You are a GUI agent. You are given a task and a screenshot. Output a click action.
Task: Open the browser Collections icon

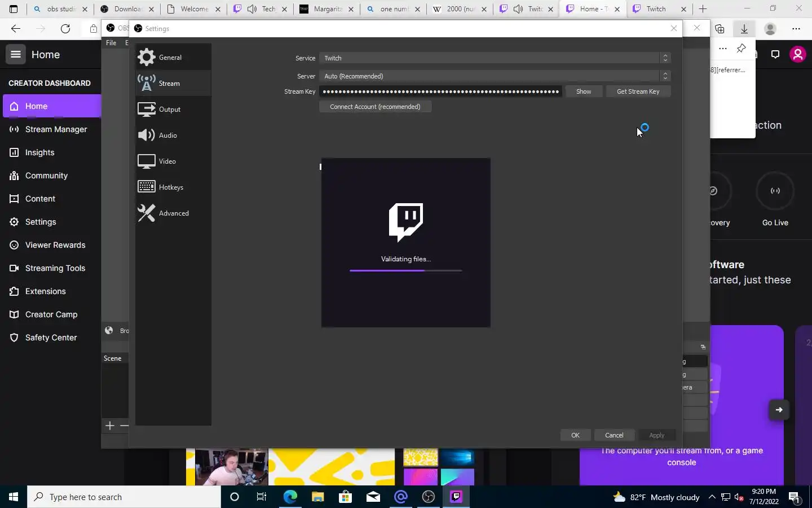pyautogui.click(x=720, y=29)
